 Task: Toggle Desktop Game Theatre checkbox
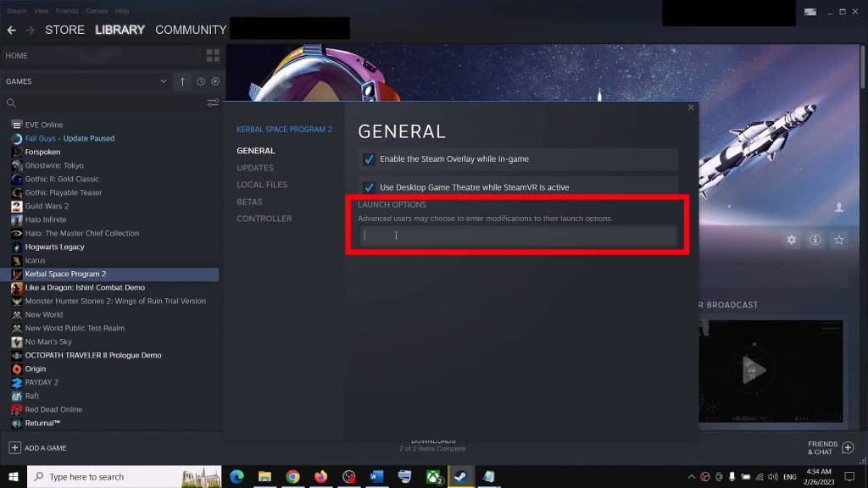pos(369,187)
